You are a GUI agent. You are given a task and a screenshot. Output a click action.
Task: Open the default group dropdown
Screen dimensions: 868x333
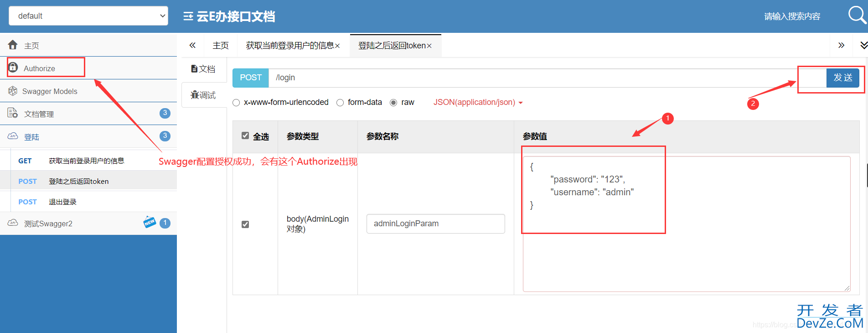[x=88, y=16]
